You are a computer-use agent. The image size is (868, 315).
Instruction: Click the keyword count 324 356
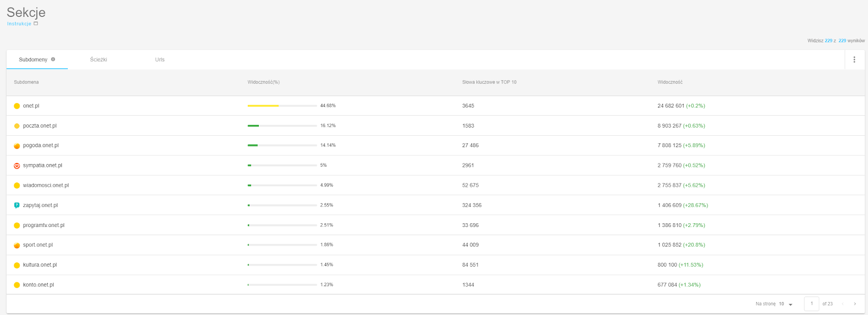click(x=472, y=205)
